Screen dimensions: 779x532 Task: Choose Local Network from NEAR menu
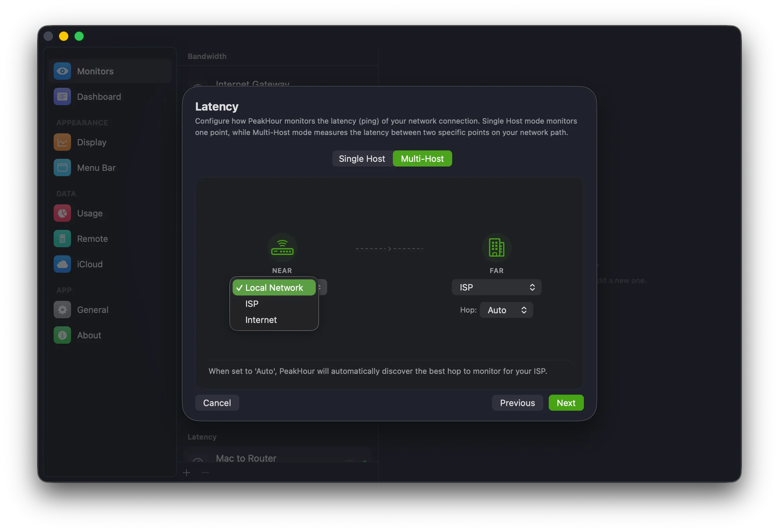(274, 288)
